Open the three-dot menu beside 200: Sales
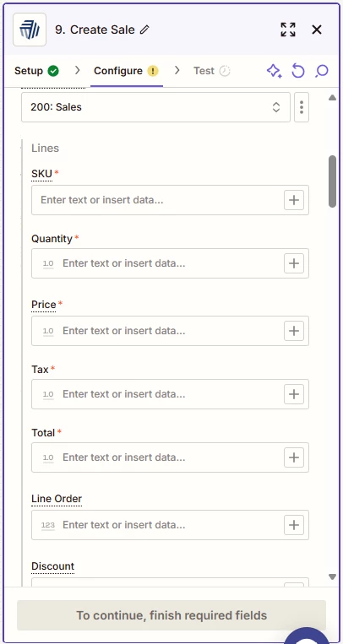 (x=302, y=107)
